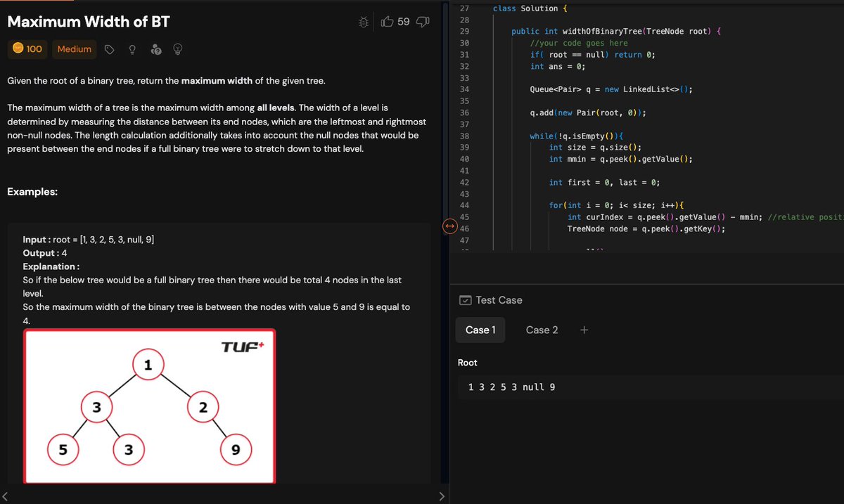Click the Test Case panel header

click(491, 300)
